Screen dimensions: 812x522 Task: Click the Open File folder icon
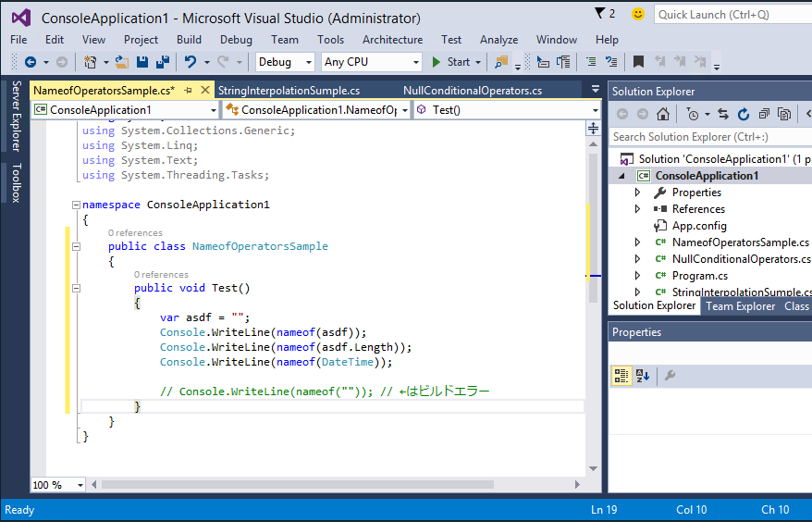tap(122, 62)
